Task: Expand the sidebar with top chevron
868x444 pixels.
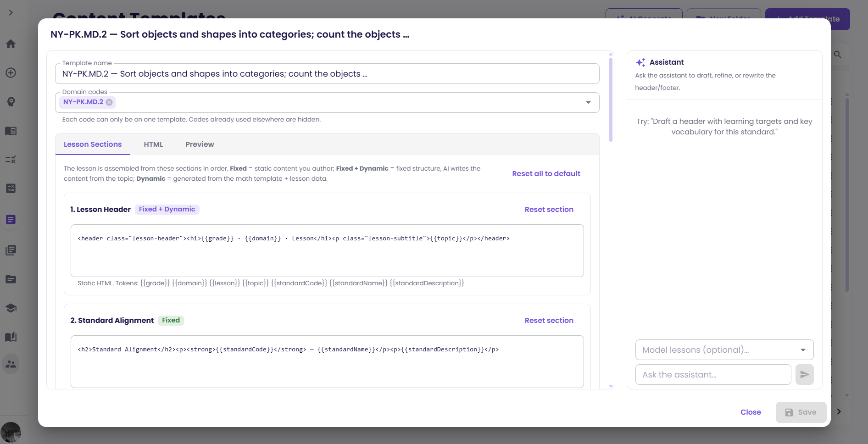Action: pos(11,13)
